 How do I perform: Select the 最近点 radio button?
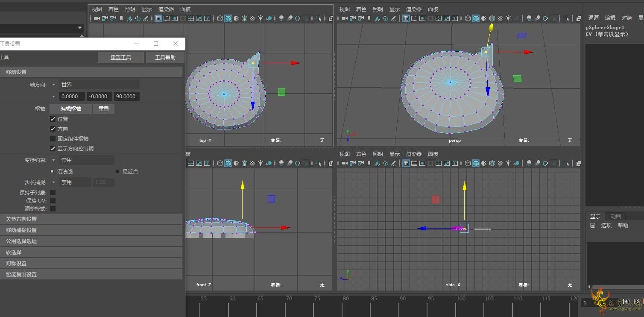tap(117, 171)
